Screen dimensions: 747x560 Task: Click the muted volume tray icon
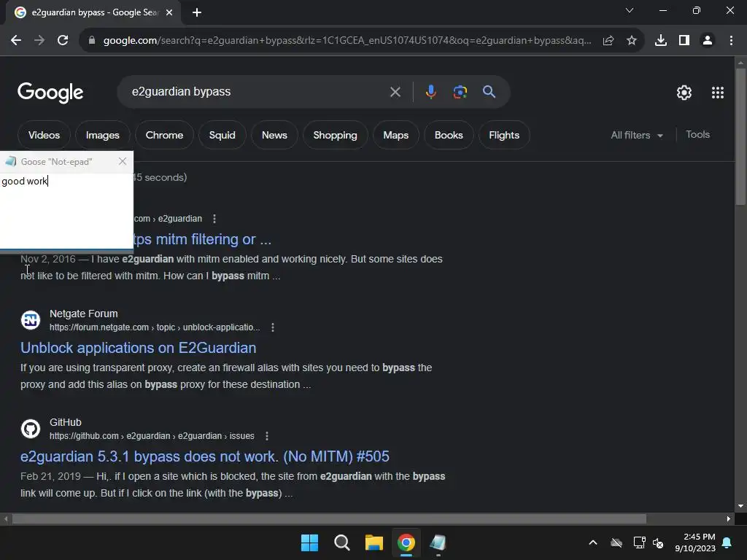(658, 542)
